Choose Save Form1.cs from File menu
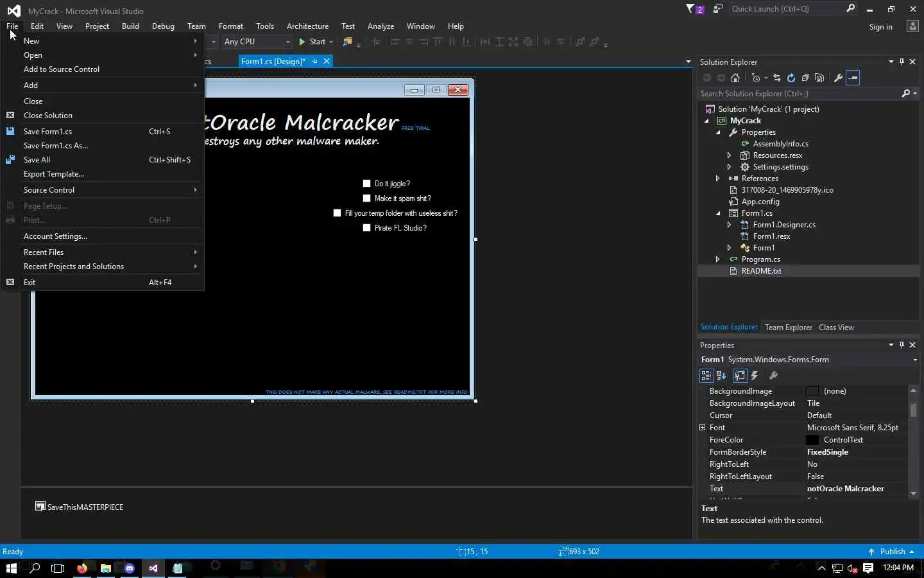Image resolution: width=924 pixels, height=578 pixels. coord(103,132)
